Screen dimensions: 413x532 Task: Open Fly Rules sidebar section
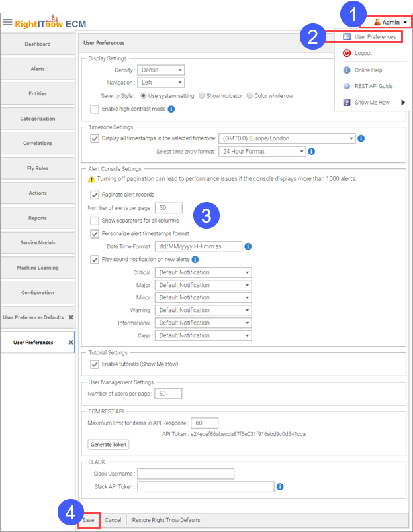(38, 168)
